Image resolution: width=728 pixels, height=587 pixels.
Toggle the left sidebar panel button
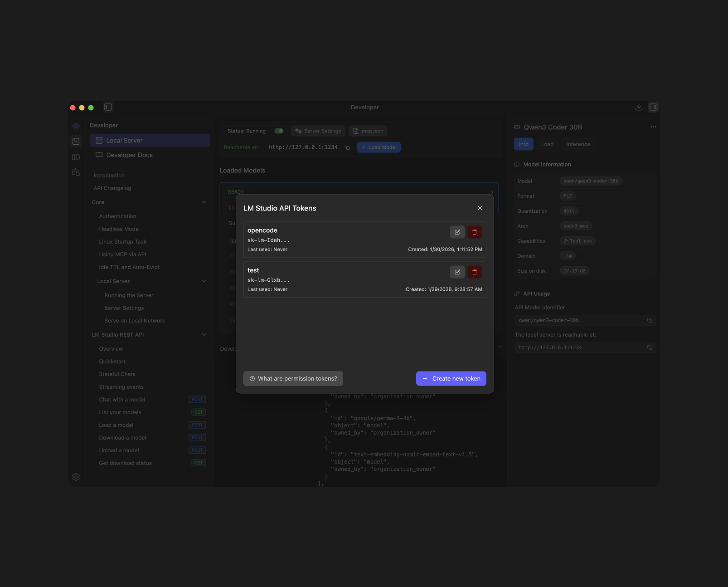[108, 107]
